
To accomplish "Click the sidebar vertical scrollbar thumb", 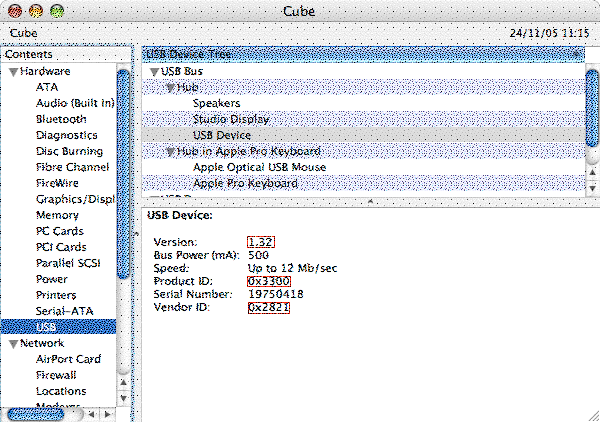I will [x=123, y=174].
